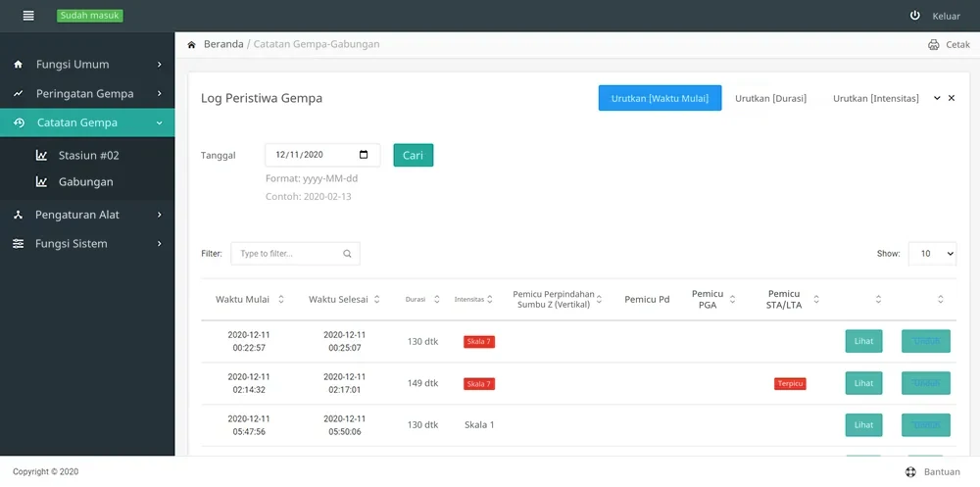Sort by Pemicu Perpindahan Sumbu Z arrows
980x487 pixels.
click(599, 300)
